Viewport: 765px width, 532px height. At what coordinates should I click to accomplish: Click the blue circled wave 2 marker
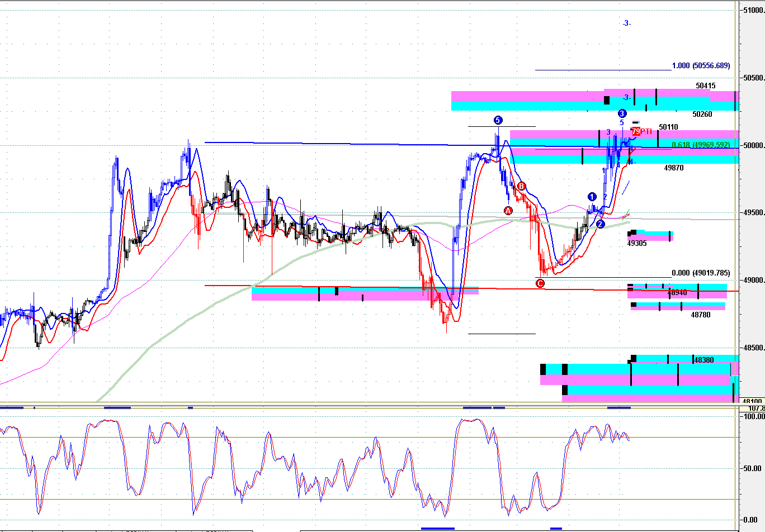[600, 224]
